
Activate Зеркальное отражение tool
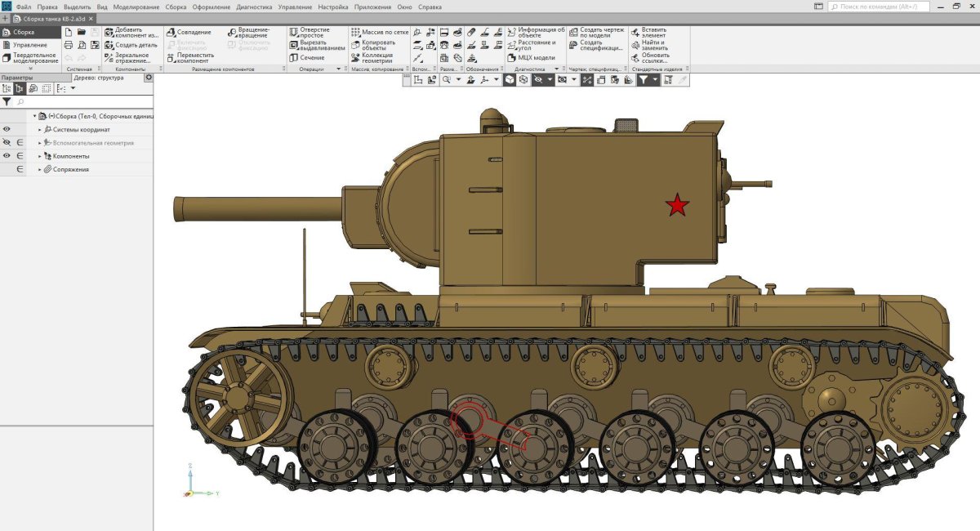(x=131, y=60)
